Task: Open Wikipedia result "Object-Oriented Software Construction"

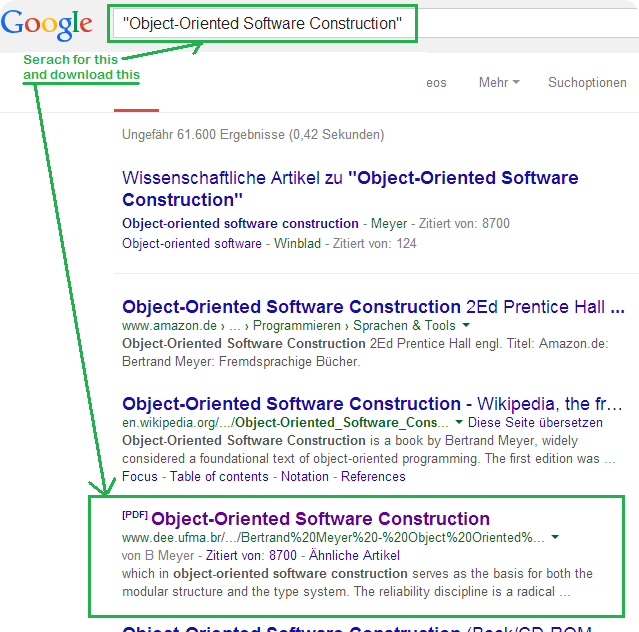Action: [x=372, y=404]
